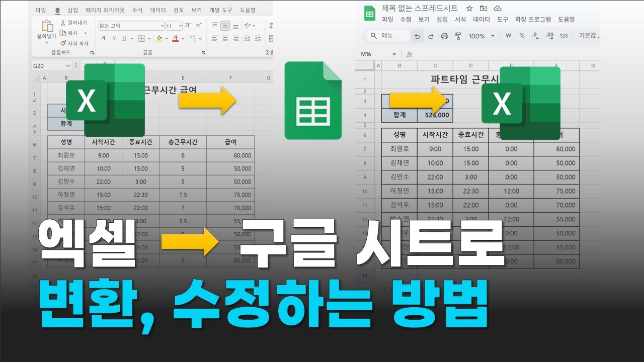This screenshot has width=644, height=362.
Task: Click the Sheets undo arrow
Action: [417, 36]
